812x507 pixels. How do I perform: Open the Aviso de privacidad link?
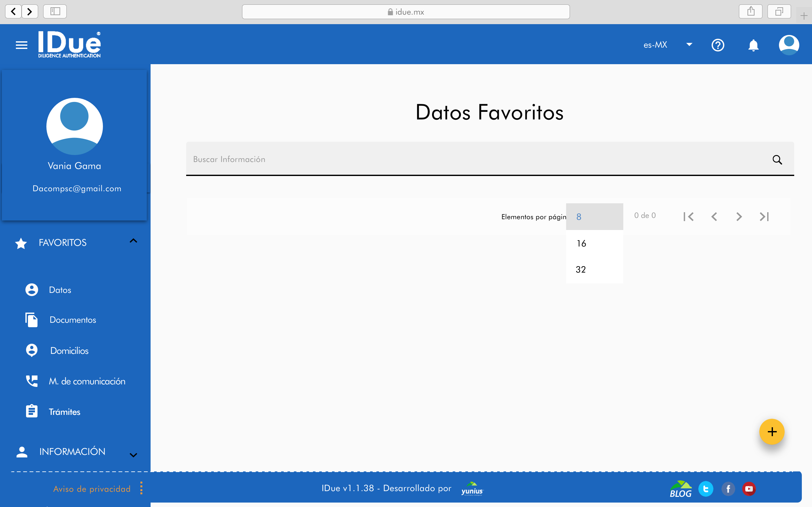(92, 489)
